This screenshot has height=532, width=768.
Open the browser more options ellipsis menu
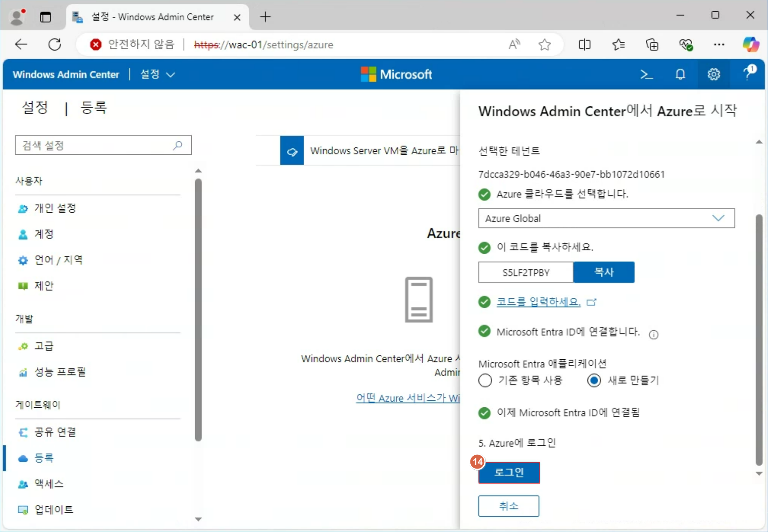(x=719, y=44)
